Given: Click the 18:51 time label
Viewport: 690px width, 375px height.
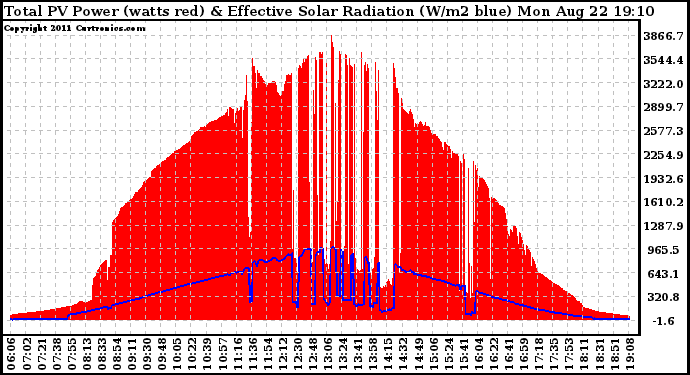Looking at the screenshot, I should (614, 354).
